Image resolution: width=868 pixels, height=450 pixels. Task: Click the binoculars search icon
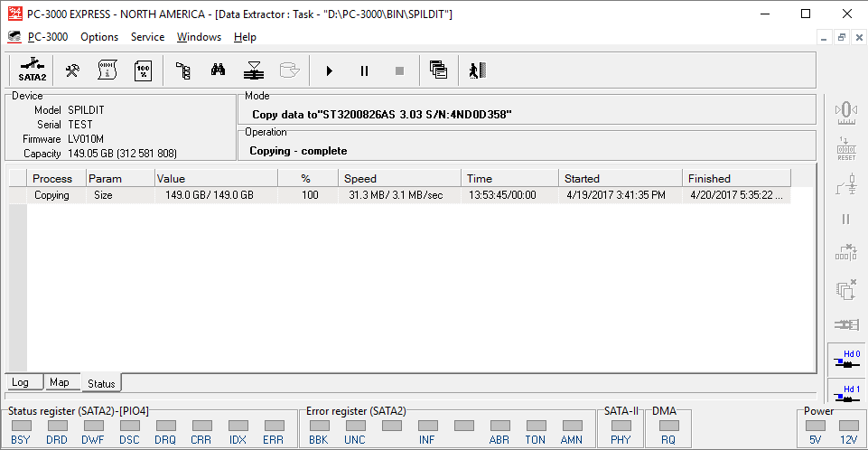[x=218, y=70]
